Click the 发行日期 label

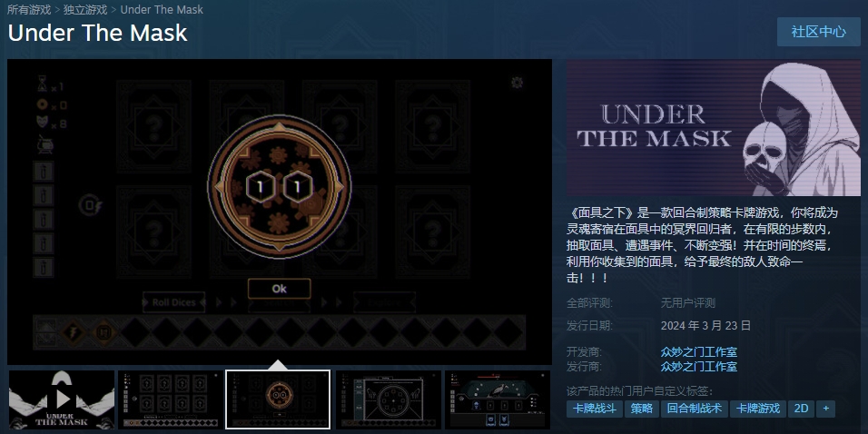[589, 325]
